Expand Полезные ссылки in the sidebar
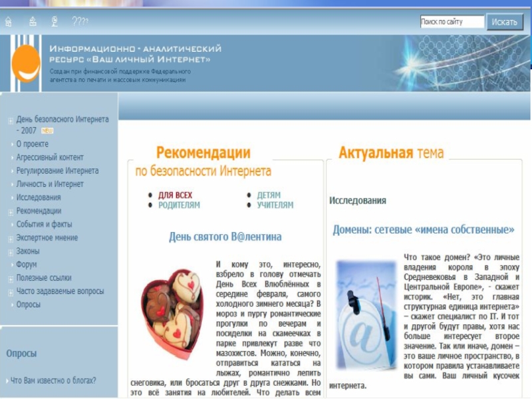 tap(11, 278)
